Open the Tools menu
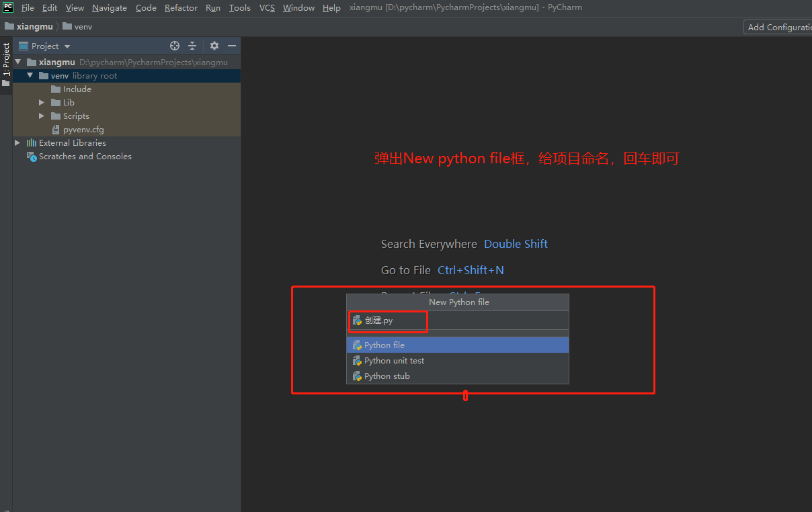 (239, 8)
